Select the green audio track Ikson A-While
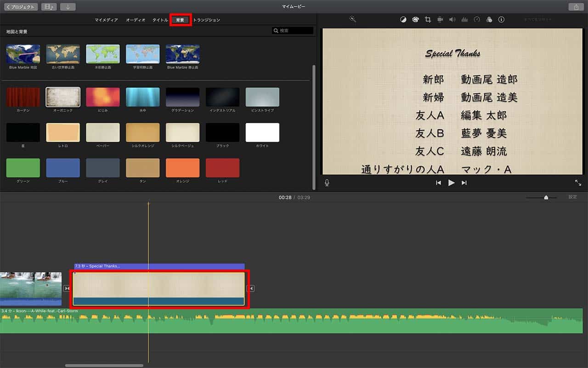 [x=291, y=321]
